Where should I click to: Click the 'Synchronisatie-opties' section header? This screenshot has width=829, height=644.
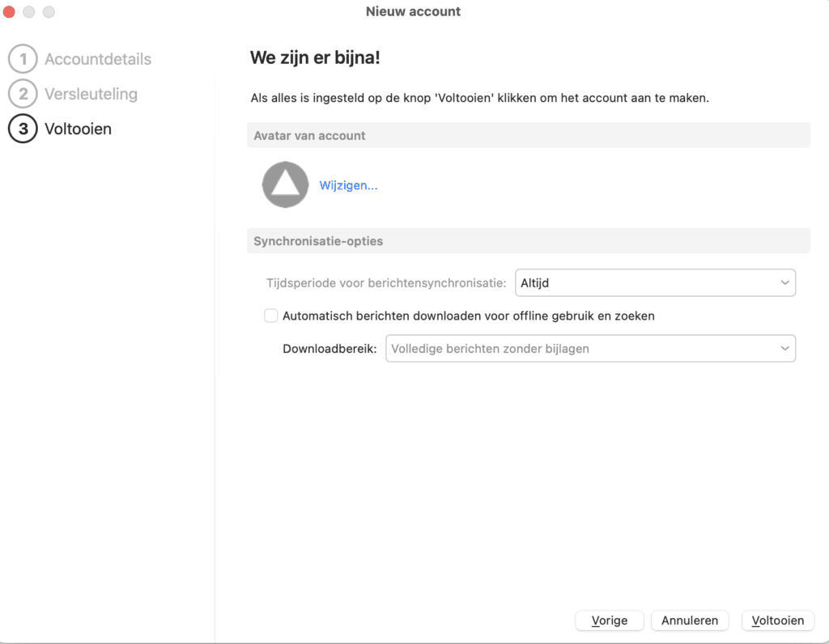coord(318,241)
